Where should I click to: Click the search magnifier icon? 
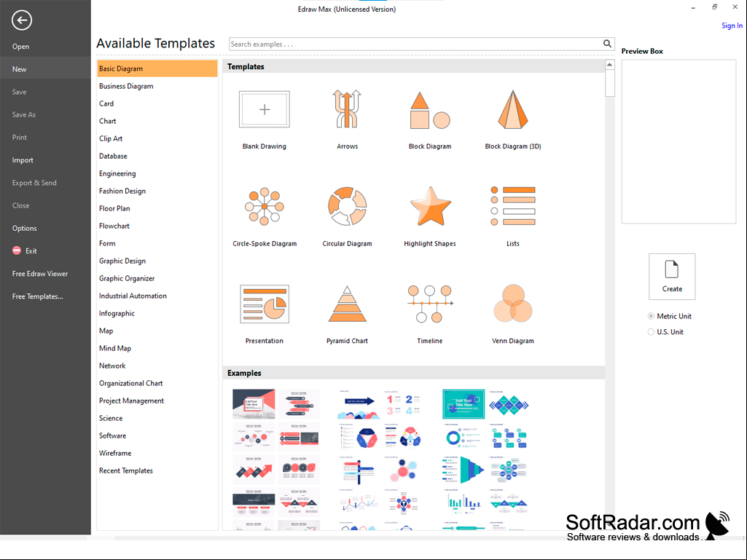click(607, 44)
